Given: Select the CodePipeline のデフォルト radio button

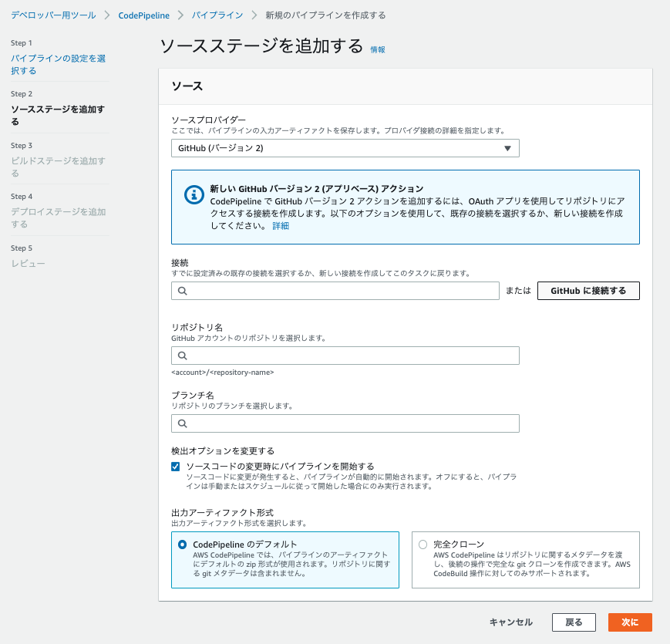Looking at the screenshot, I should 181,544.
